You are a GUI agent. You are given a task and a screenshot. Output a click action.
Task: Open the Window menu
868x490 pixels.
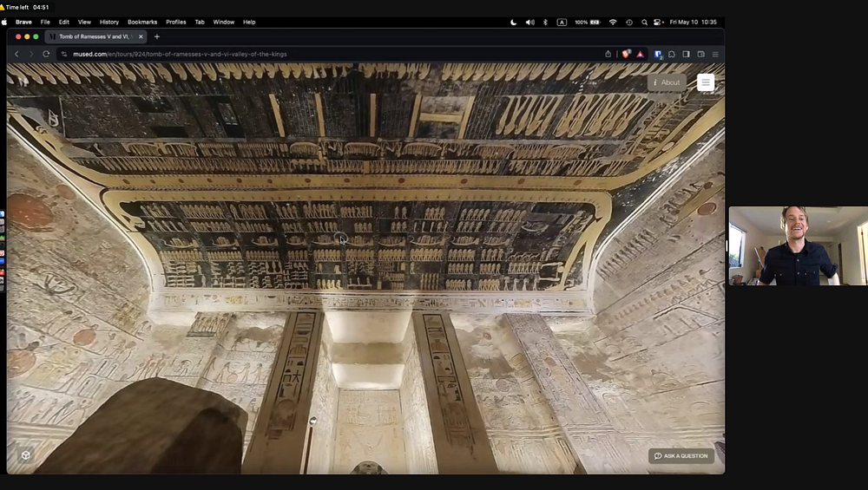224,23
